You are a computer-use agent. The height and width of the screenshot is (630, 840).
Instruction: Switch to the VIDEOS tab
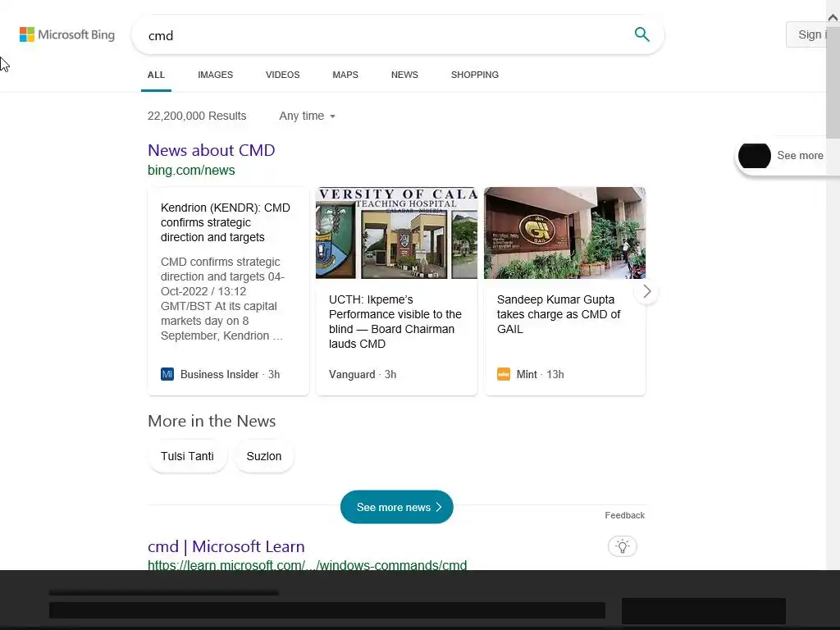283,75
